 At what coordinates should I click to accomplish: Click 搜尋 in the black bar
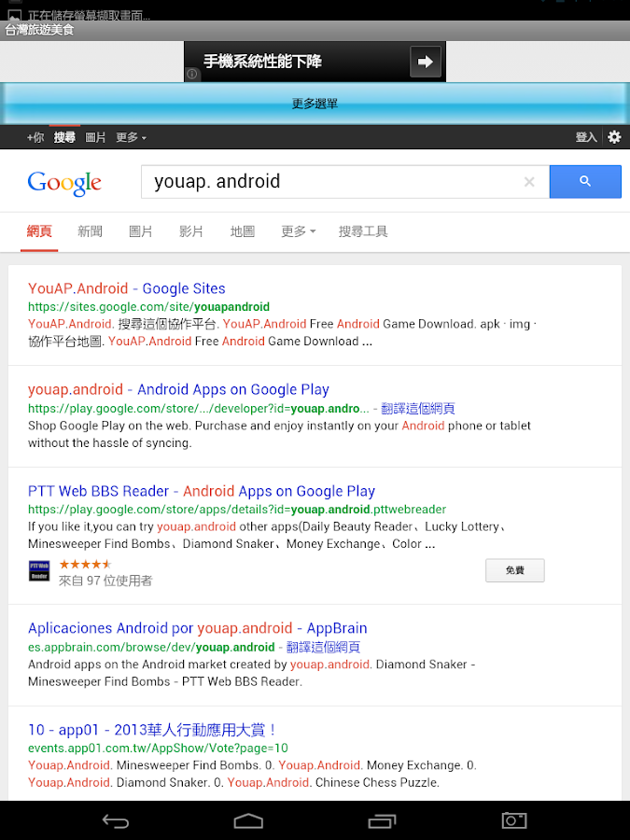(64, 138)
